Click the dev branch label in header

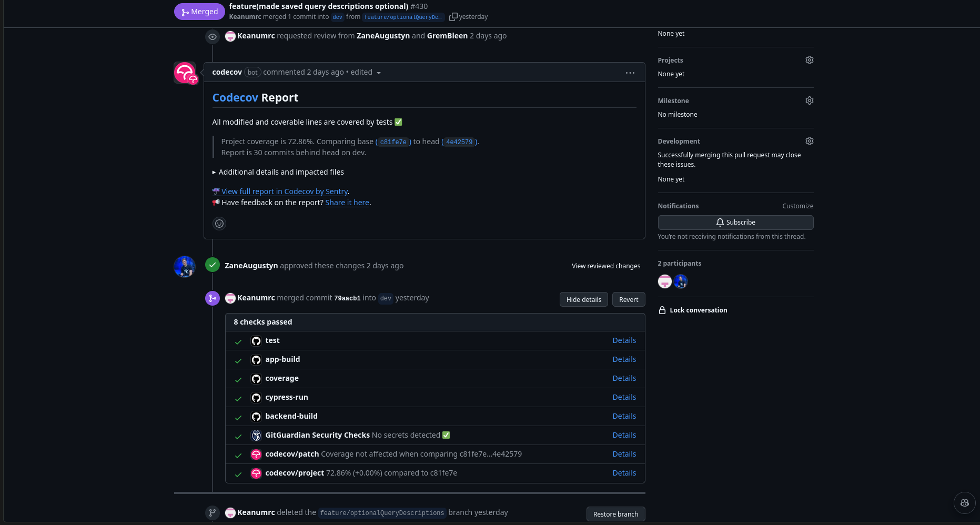337,17
